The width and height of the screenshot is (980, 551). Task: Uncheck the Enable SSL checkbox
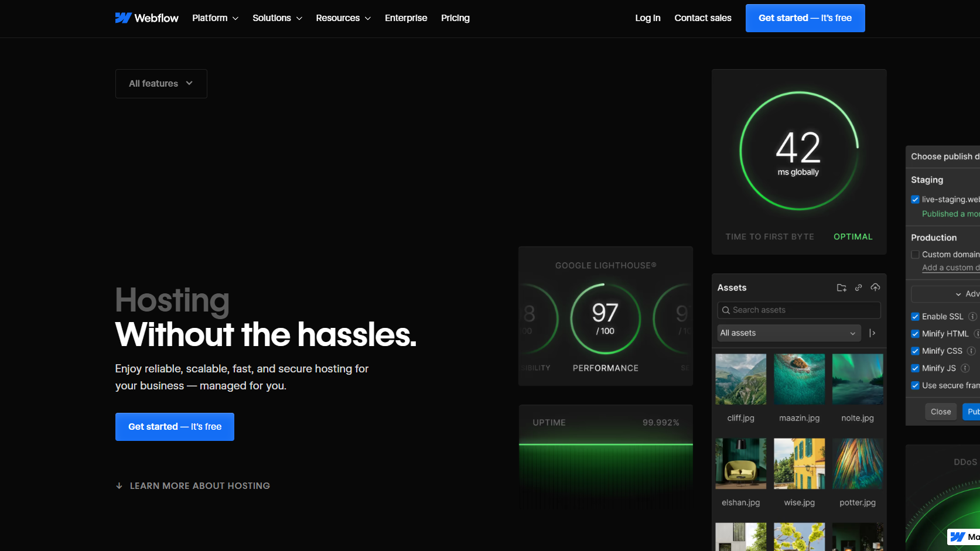[915, 317]
